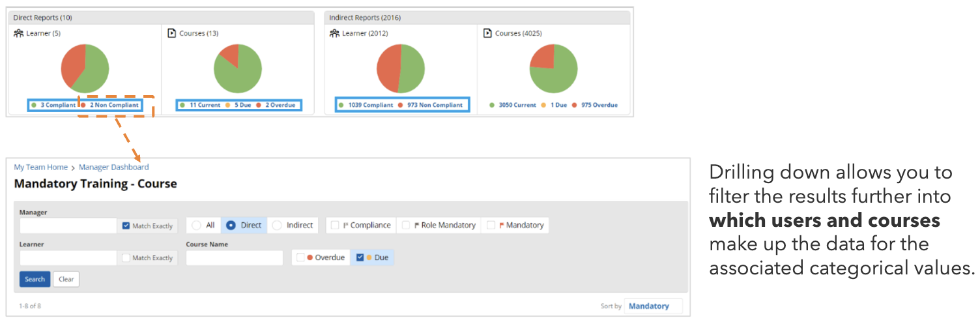Drill into 2 Non Compliant learners
The width and height of the screenshot is (980, 322).
pos(113,105)
